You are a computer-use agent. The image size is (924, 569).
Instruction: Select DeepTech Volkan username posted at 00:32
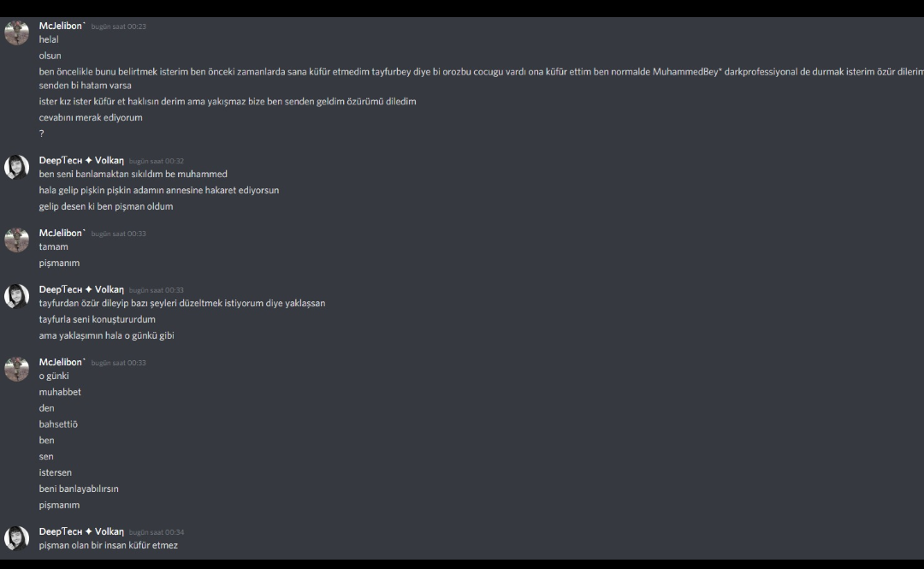pyautogui.click(x=81, y=160)
